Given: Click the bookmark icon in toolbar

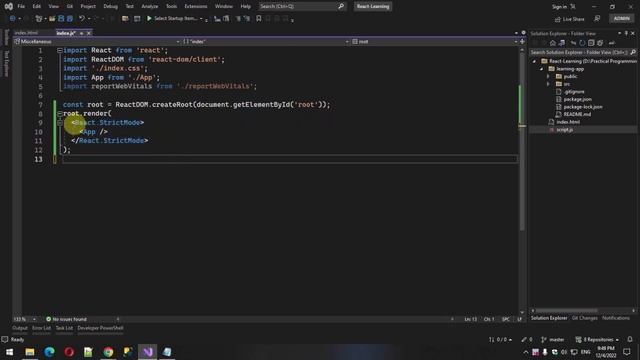Looking at the screenshot, I should coord(258,18).
